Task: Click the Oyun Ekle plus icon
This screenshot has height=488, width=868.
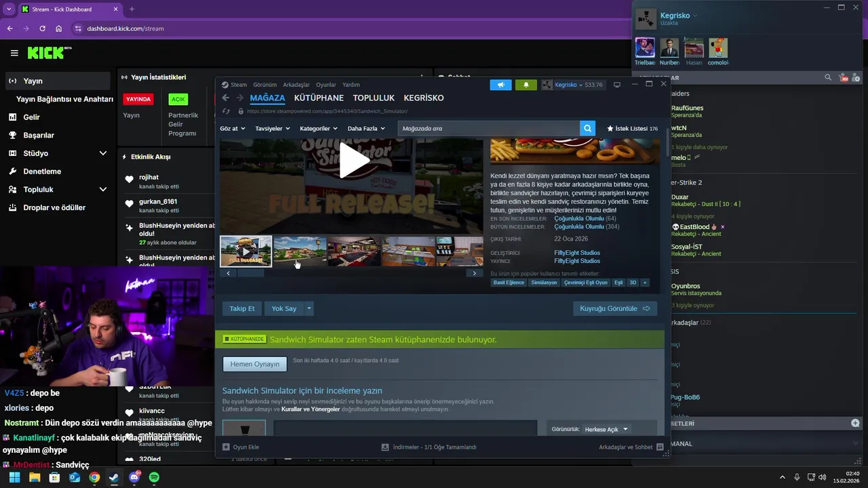Action: [x=226, y=447]
